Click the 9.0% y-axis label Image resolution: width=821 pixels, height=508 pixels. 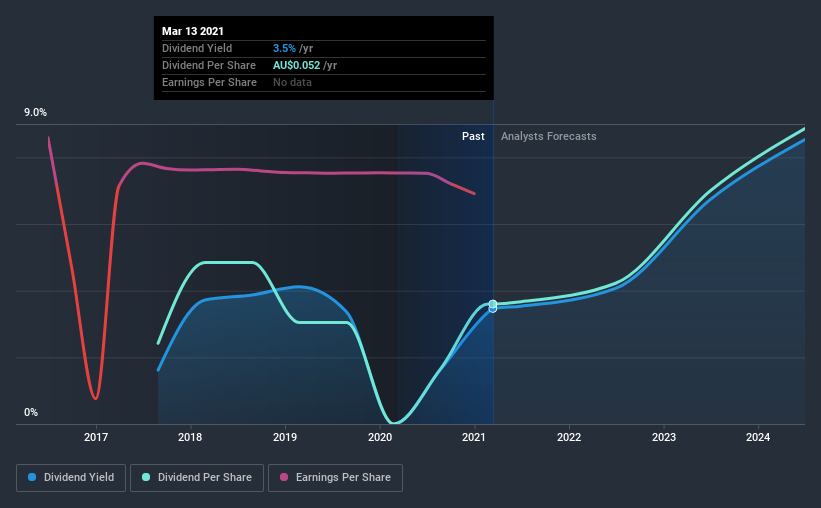pyautogui.click(x=35, y=113)
